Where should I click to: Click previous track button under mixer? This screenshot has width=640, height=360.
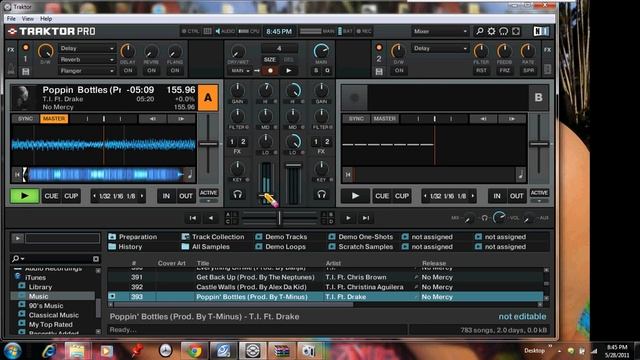[193, 218]
